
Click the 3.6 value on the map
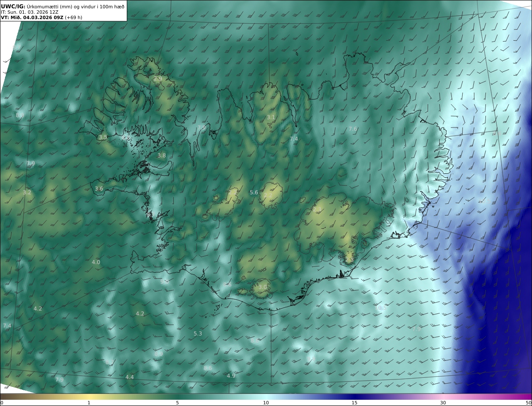click(99, 189)
